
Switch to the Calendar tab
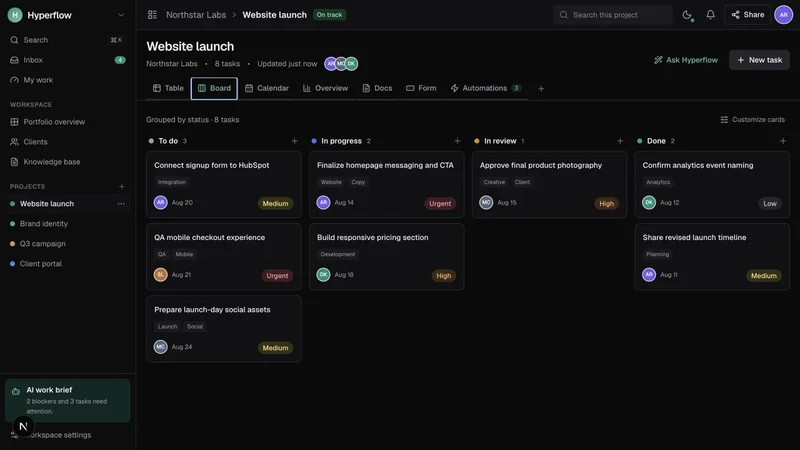[267, 88]
